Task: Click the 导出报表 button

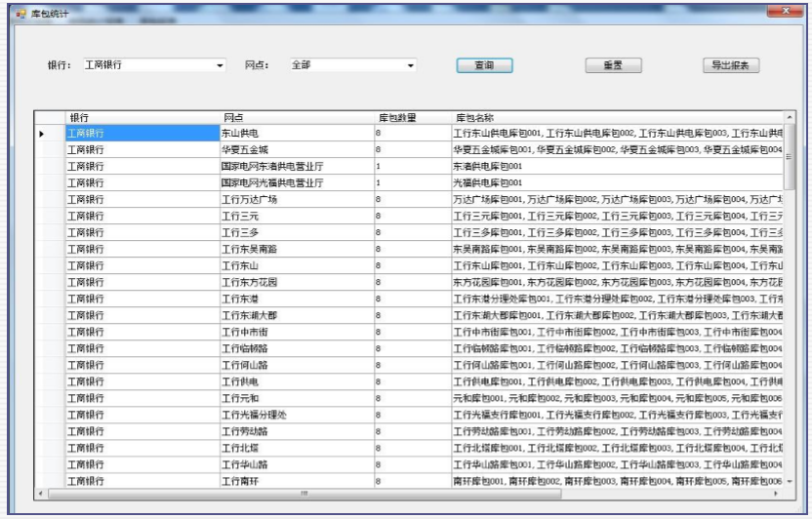Action: point(731,65)
